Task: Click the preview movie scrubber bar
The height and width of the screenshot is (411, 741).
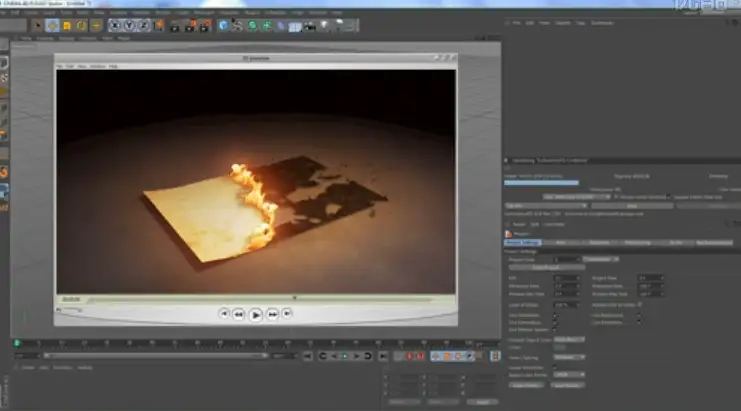Action: click(x=260, y=300)
